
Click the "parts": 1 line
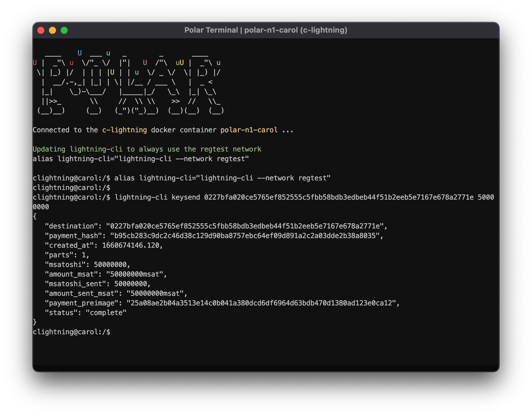tap(67, 255)
